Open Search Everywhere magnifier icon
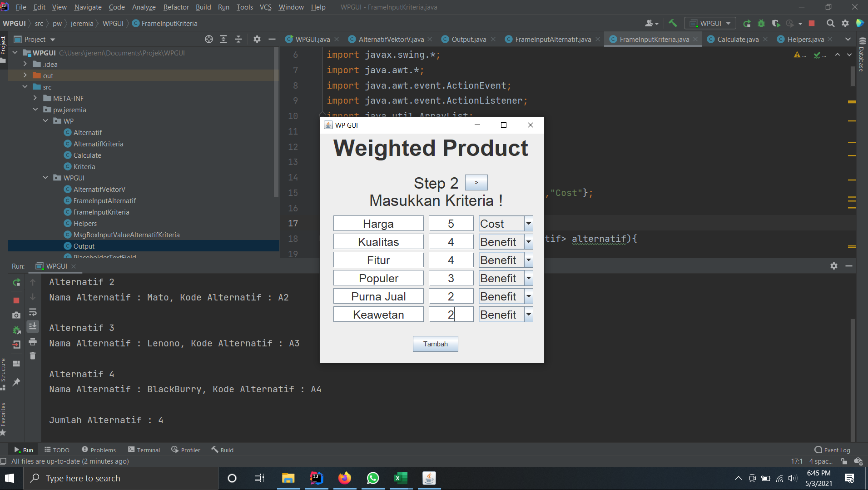Viewport: 868px width, 490px height. click(x=831, y=23)
